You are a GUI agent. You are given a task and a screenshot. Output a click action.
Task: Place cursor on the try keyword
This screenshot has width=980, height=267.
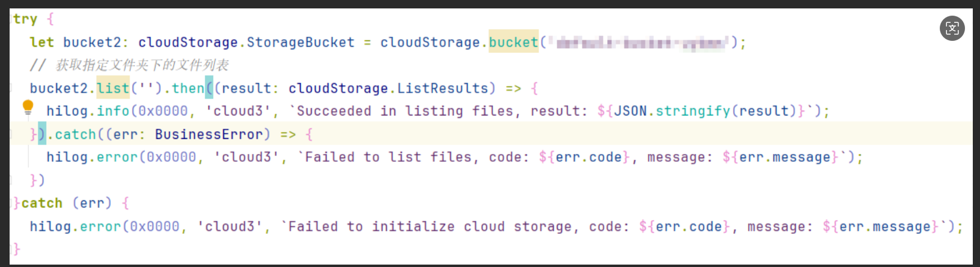coord(25,19)
